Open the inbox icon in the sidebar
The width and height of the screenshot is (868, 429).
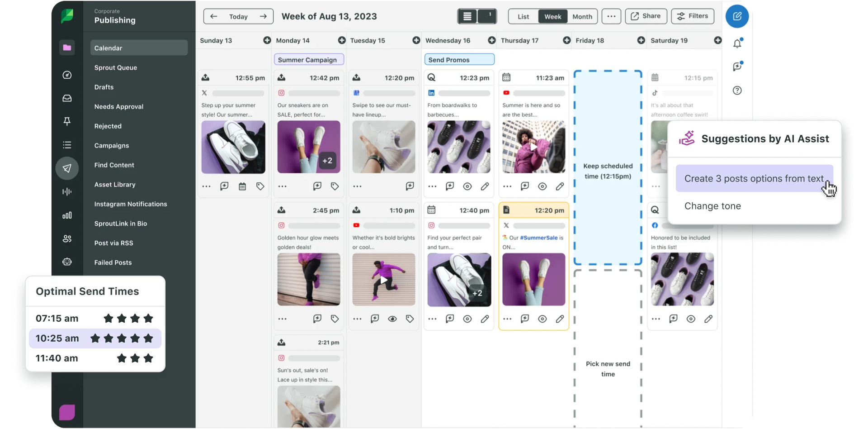coord(67,98)
